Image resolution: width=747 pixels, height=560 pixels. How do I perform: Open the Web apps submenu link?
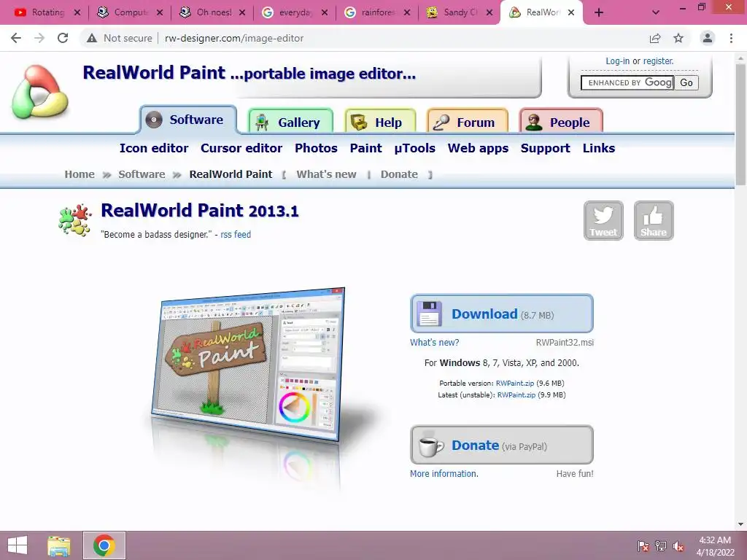tap(478, 149)
